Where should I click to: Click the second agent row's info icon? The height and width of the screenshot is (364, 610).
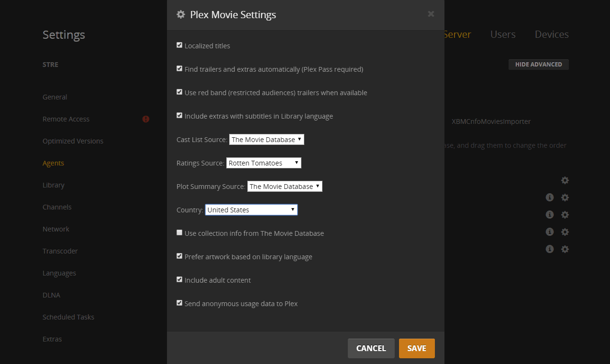pyautogui.click(x=550, y=198)
